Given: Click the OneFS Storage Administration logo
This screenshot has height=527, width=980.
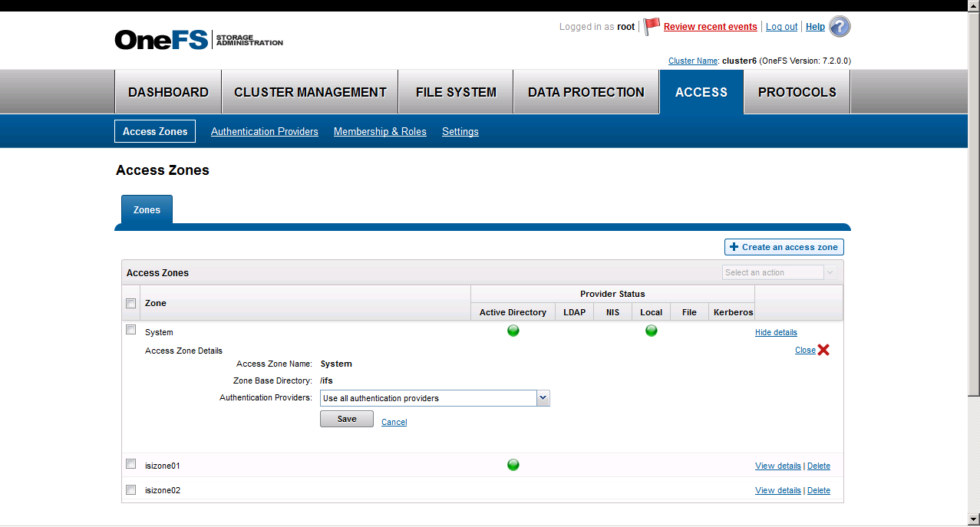Looking at the screenshot, I should (x=199, y=39).
